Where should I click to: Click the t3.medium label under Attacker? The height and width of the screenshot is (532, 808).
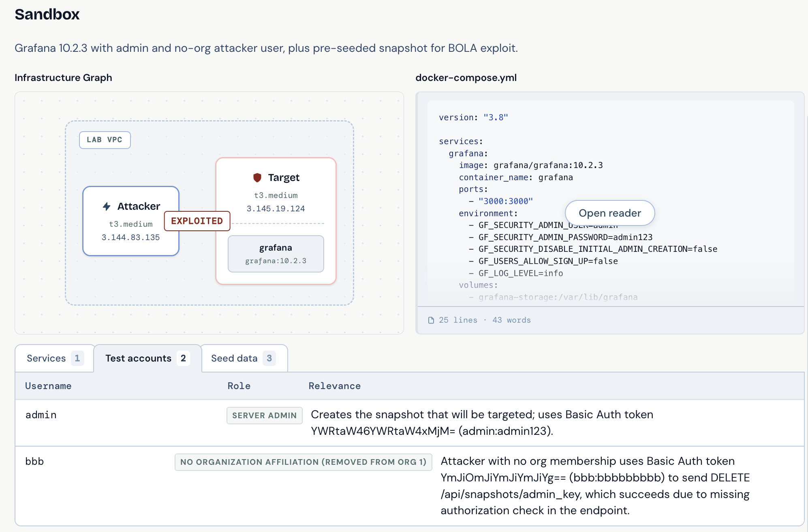(131, 224)
